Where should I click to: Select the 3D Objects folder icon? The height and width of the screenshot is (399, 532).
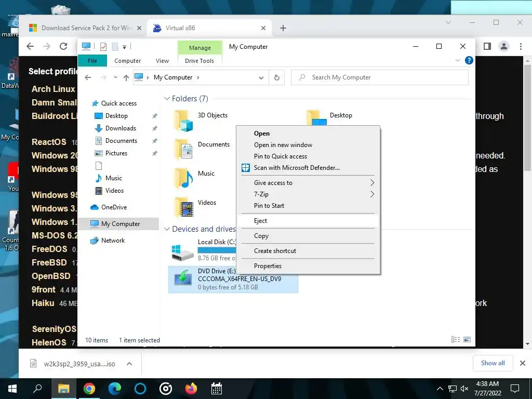[x=183, y=121]
